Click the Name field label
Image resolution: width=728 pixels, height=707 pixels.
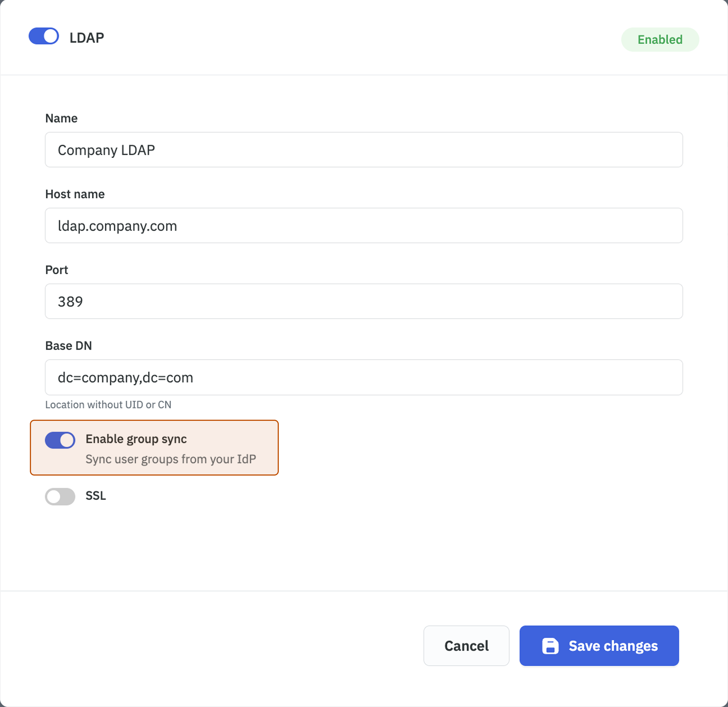[61, 118]
